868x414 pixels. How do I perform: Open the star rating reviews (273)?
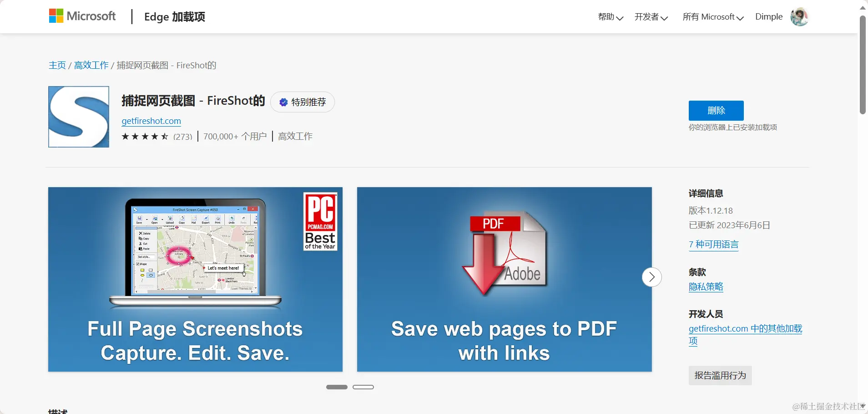coord(157,136)
